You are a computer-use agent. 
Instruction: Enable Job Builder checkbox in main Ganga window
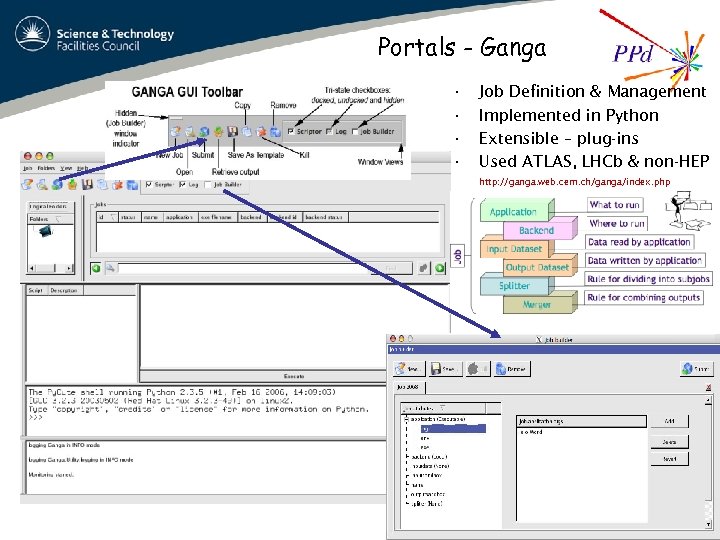[x=208, y=185]
